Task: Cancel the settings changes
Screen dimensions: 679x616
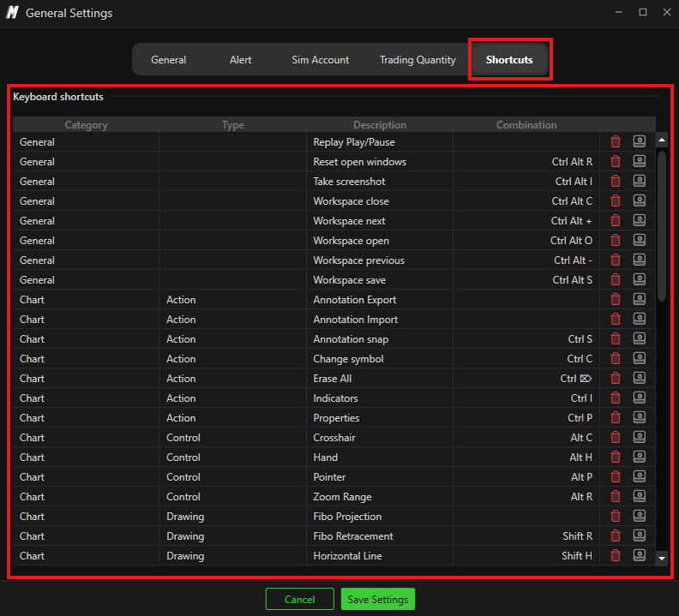Action: (x=300, y=599)
